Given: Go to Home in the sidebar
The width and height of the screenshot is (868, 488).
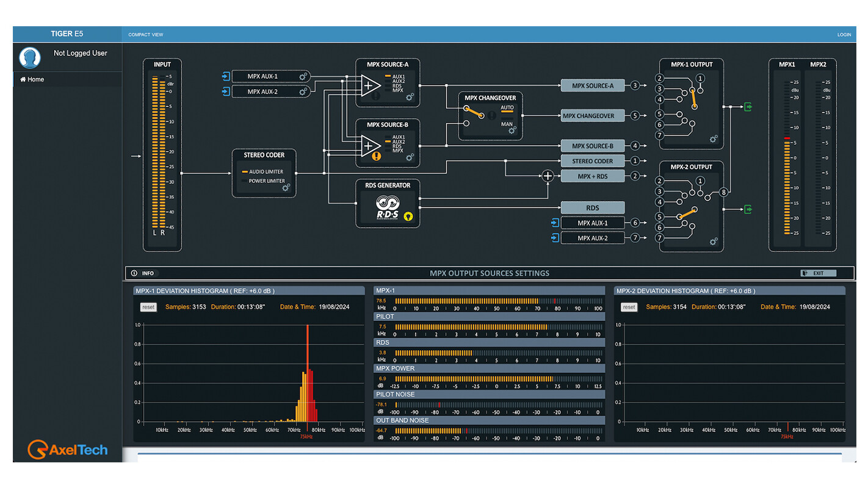Looking at the screenshot, I should tap(32, 79).
